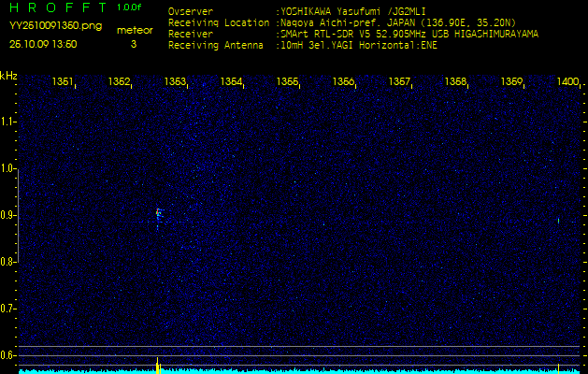Click the 1358 time axis marker

[x=455, y=81]
